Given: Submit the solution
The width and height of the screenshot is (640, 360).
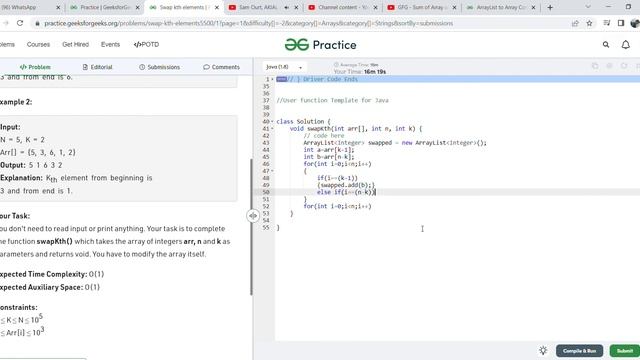Looking at the screenshot, I should [624, 351].
